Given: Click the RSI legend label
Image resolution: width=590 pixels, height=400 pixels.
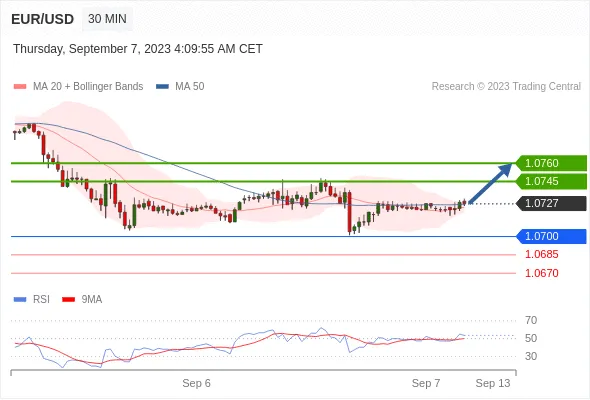Looking at the screenshot, I should click(41, 300).
